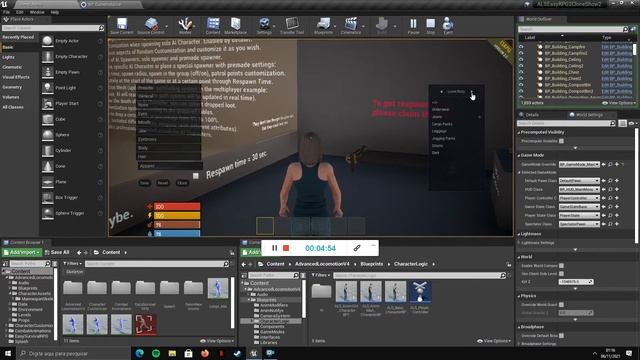Select the Sphere actor icon

tap(48, 135)
